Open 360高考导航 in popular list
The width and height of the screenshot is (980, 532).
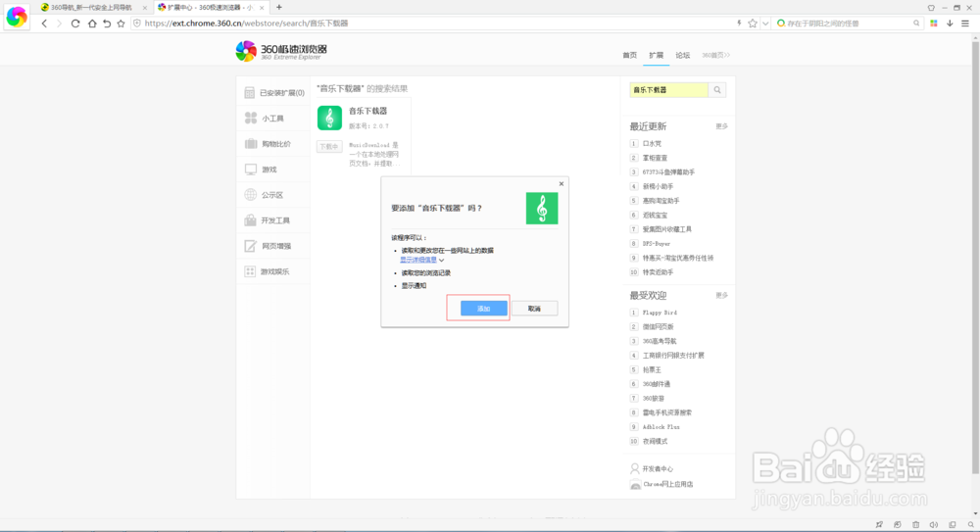point(660,341)
